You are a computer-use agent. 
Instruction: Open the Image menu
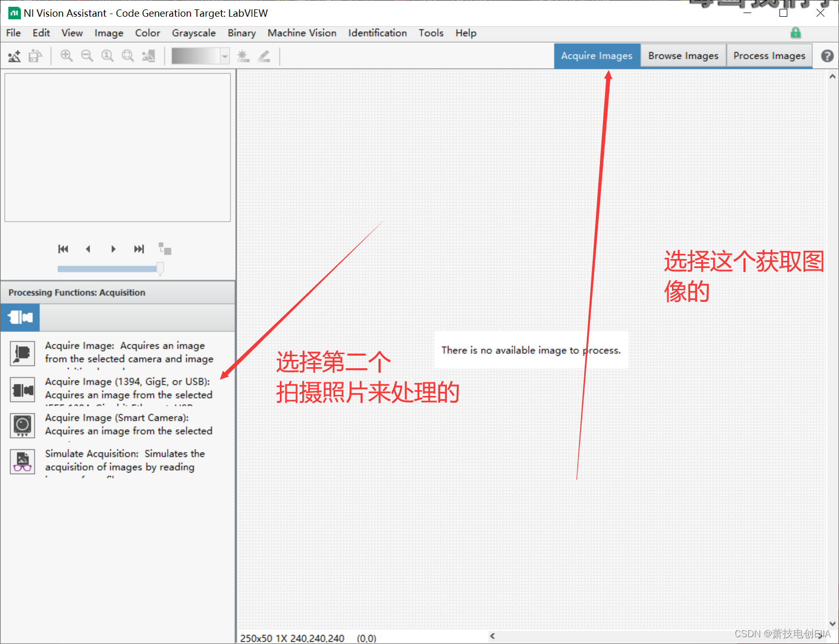(109, 33)
